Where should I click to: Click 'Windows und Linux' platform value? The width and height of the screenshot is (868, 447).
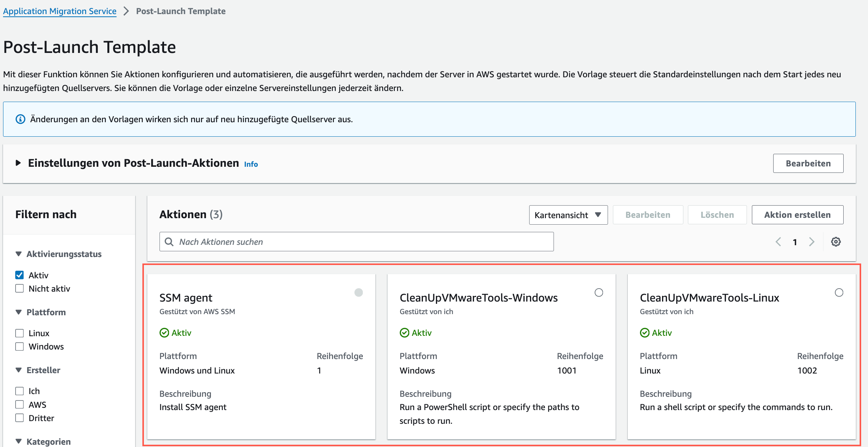pyautogui.click(x=197, y=370)
